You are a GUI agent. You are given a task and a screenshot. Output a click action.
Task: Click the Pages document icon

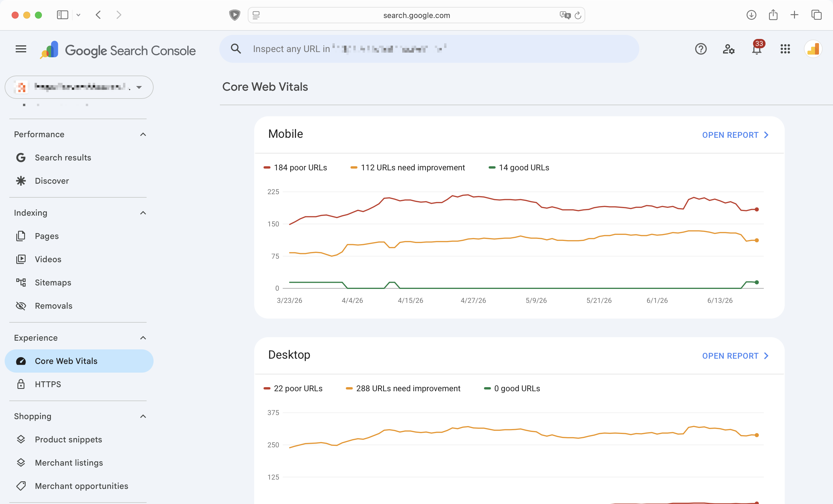21,236
